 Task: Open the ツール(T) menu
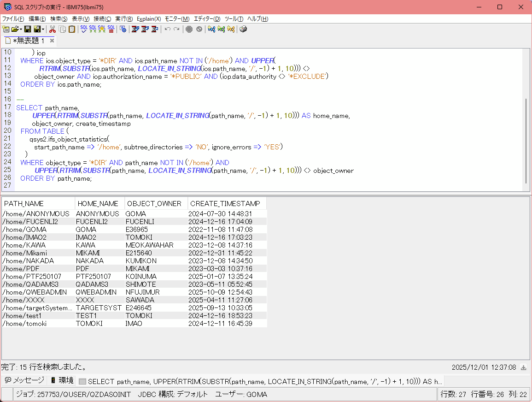pos(234,19)
